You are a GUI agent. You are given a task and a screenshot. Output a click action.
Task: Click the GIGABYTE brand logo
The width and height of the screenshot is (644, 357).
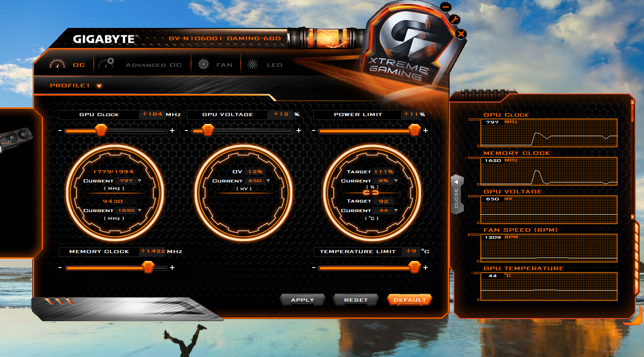[105, 39]
